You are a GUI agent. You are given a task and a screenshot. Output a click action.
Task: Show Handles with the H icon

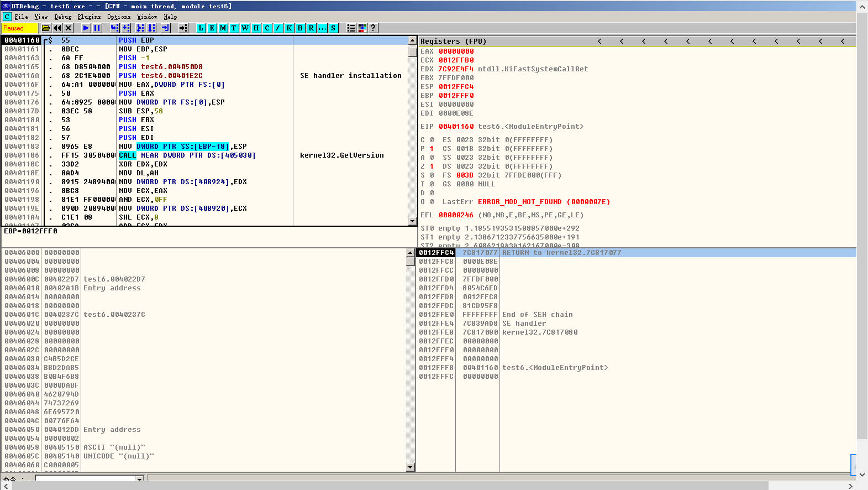256,28
